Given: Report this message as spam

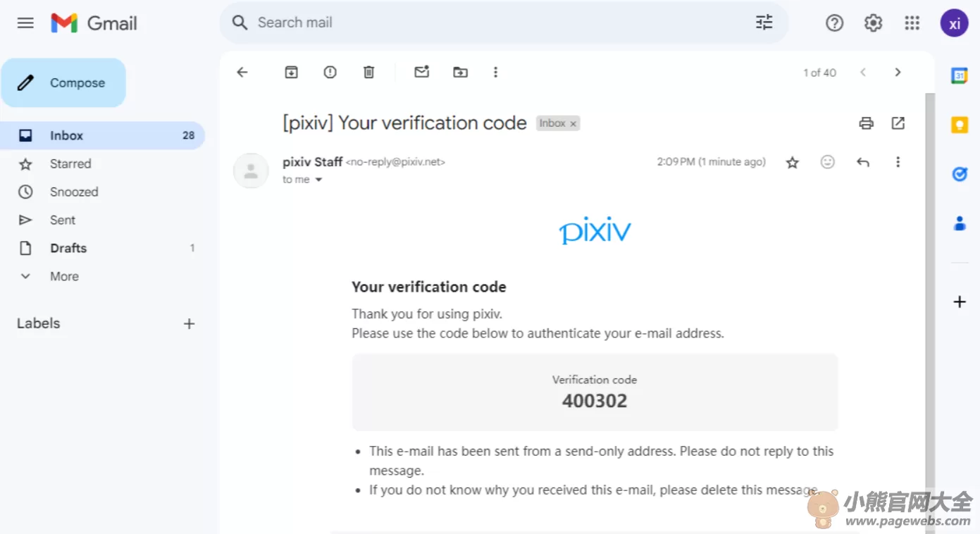Looking at the screenshot, I should (x=330, y=72).
